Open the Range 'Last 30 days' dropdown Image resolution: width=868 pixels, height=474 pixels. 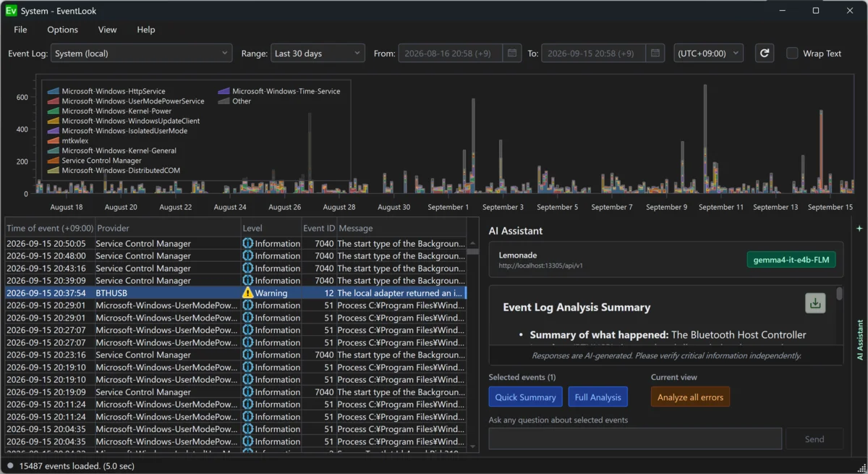[x=318, y=53]
